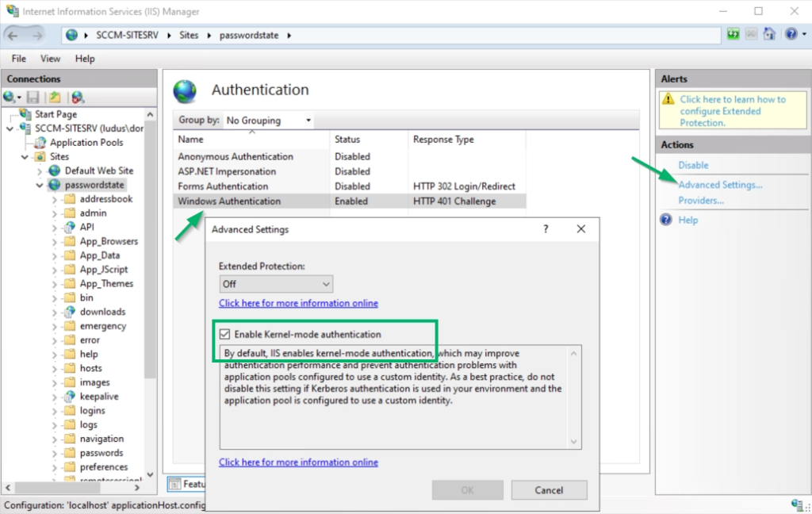Click the Create New Connection globe icon
Image resolution: width=812 pixels, height=514 pixels.
tap(10, 97)
